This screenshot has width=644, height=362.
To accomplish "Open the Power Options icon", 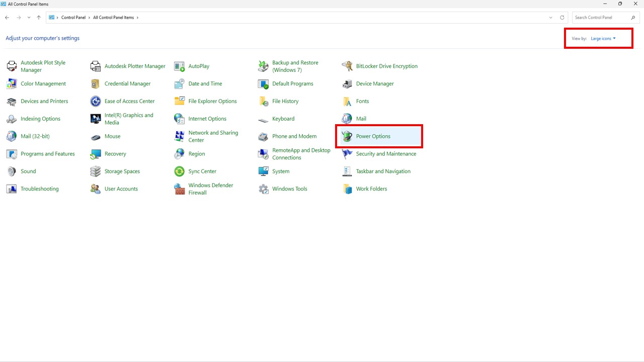I will pos(347,136).
